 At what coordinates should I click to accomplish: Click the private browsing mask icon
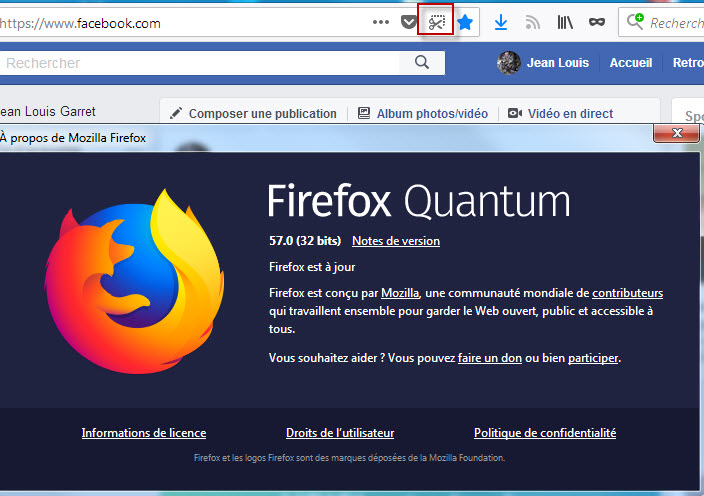[x=597, y=22]
